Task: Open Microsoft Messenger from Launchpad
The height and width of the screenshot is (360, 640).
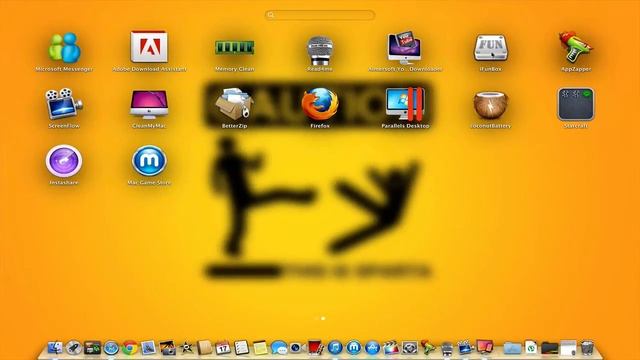Action: [x=64, y=48]
